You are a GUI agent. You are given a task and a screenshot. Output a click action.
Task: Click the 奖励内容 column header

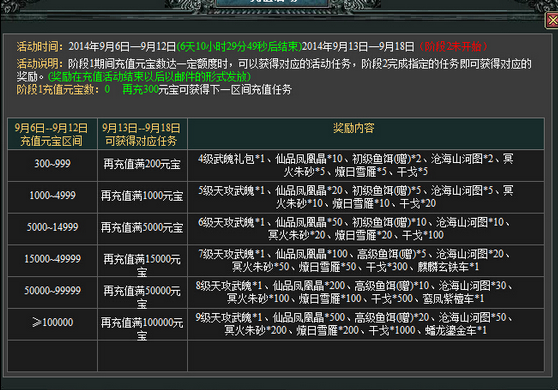pos(365,133)
